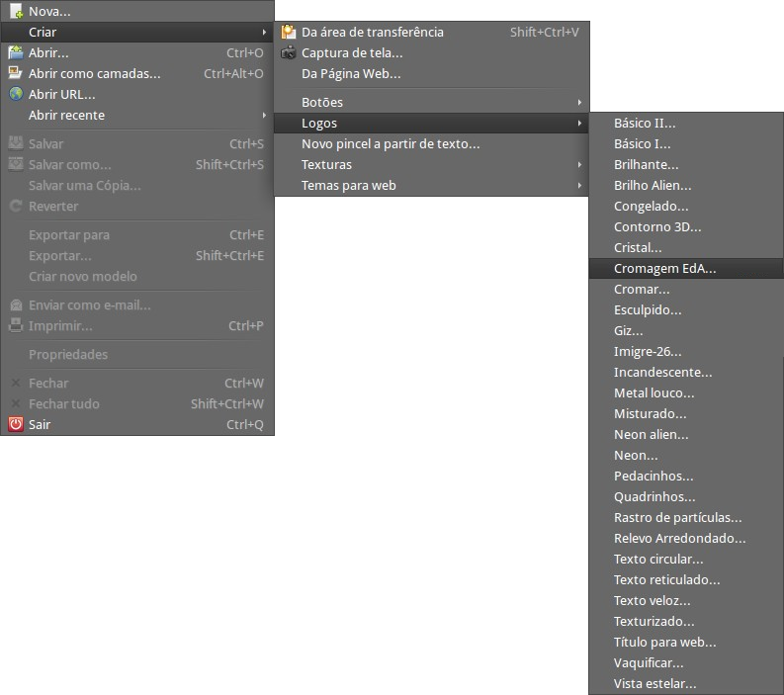Image resolution: width=784 pixels, height=695 pixels.
Task: Choose the Vista estelar logo
Action: (654, 683)
